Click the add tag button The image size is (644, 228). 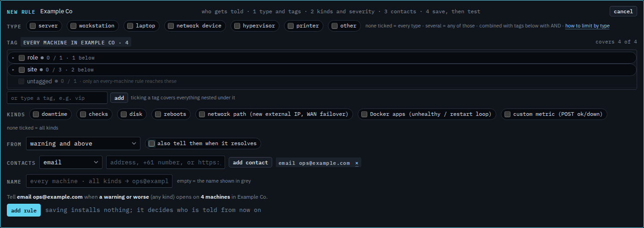(x=119, y=98)
